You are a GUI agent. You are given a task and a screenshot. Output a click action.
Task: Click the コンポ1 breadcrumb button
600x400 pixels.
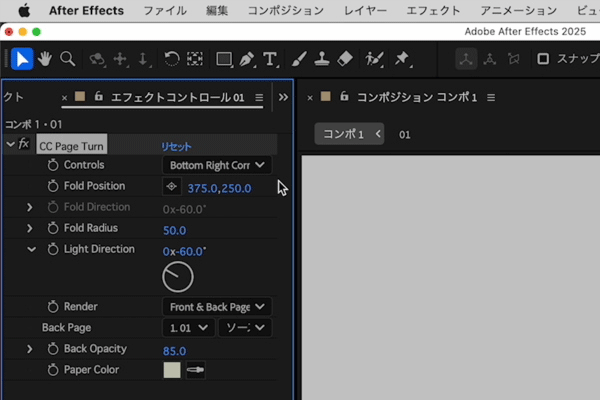pyautogui.click(x=349, y=134)
